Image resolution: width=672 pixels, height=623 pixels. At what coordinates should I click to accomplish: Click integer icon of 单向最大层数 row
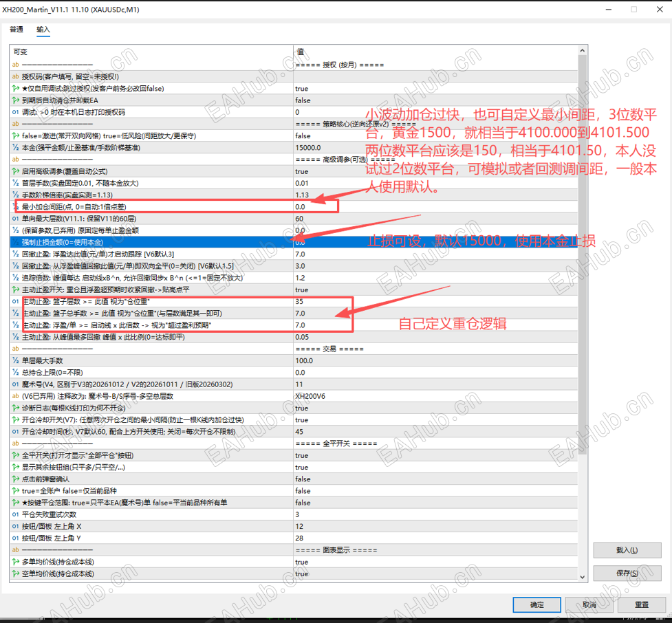tap(15, 219)
